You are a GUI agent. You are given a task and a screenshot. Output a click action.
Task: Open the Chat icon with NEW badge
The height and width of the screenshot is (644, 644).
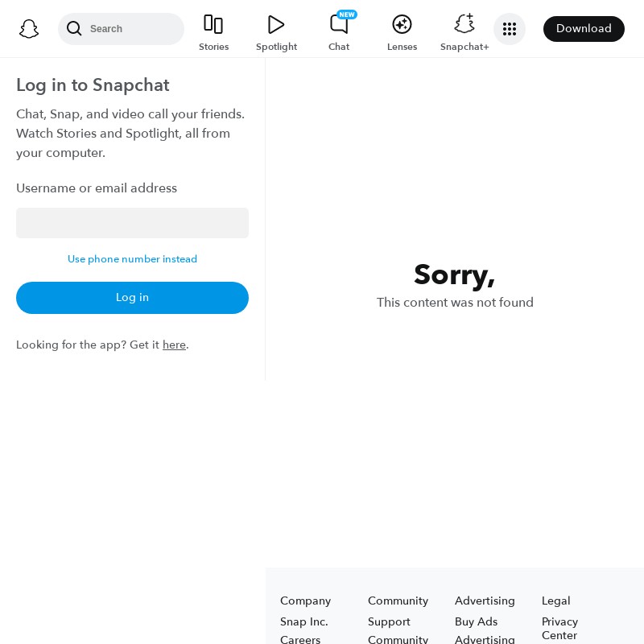tap(341, 23)
